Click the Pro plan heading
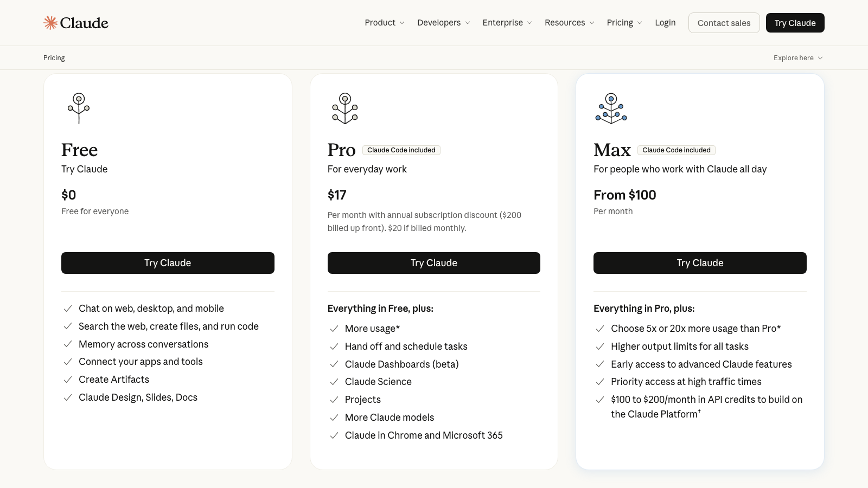 [x=342, y=150]
